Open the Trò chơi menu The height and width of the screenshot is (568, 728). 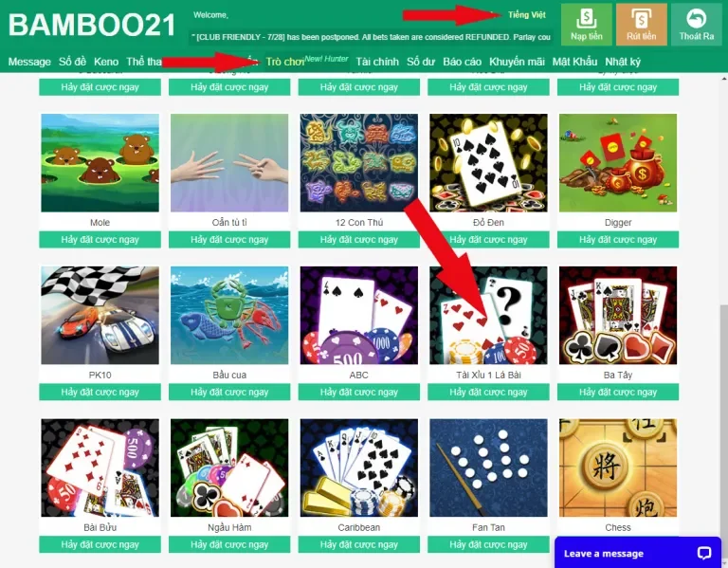(x=285, y=62)
